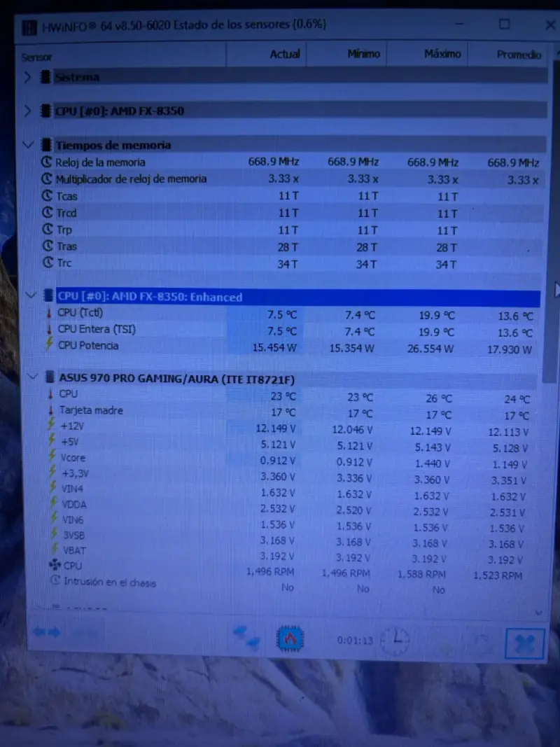Click the 1.440 V Vcore maximum value

(432, 463)
